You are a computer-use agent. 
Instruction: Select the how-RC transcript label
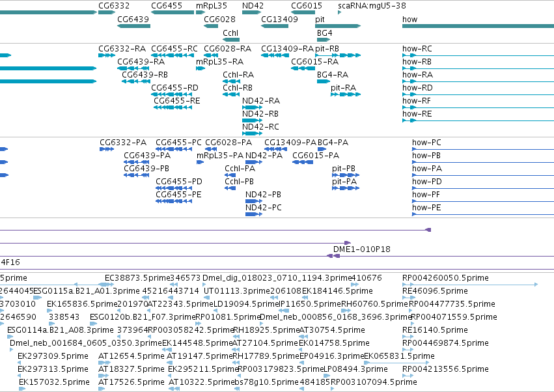(x=417, y=48)
